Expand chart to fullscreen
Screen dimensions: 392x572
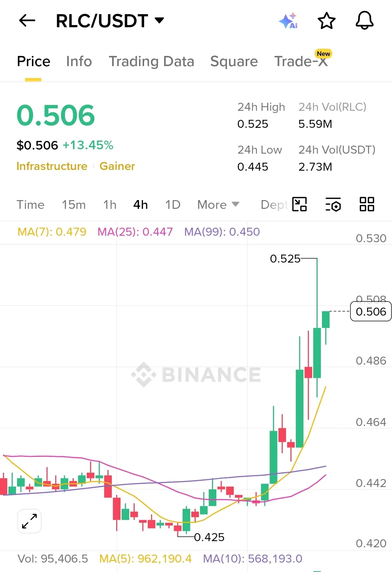pos(29,521)
